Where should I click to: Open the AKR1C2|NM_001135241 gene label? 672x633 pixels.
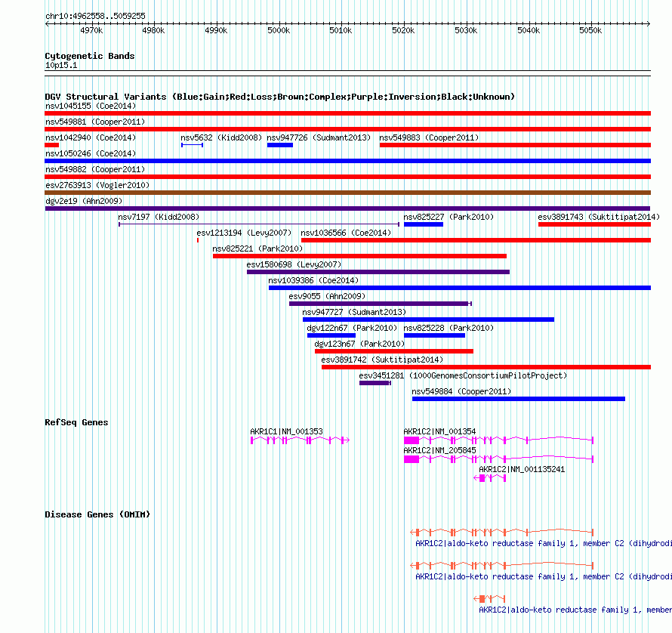pos(522,469)
